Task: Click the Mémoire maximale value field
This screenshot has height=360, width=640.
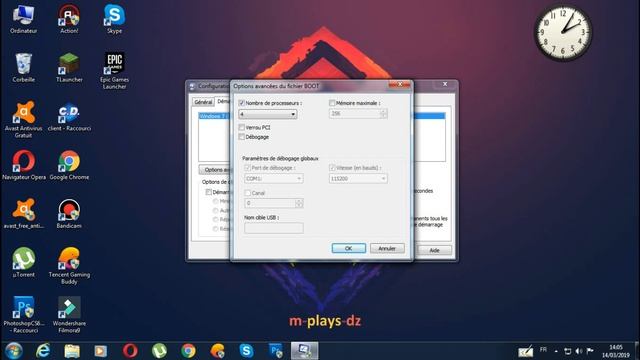Action: (x=354, y=114)
